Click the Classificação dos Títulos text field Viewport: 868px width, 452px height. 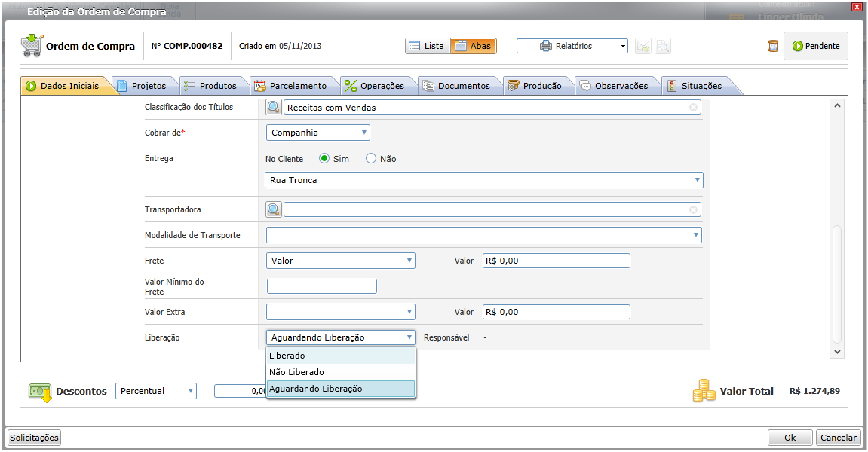492,107
